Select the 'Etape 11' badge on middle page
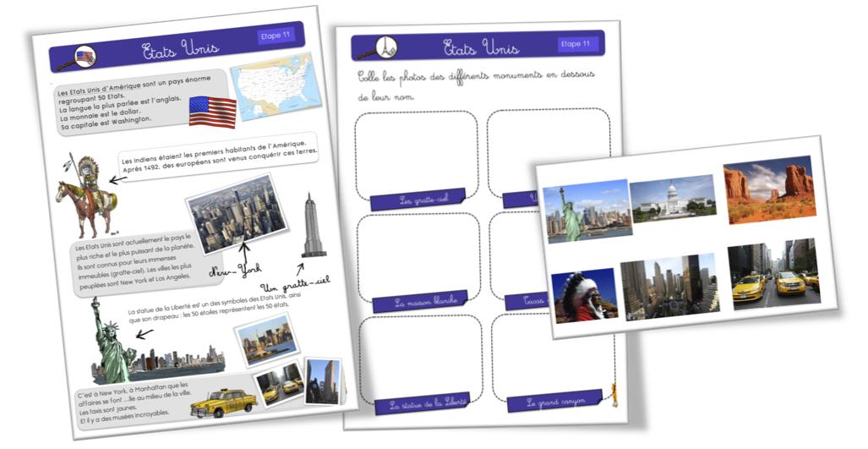 tap(576, 44)
